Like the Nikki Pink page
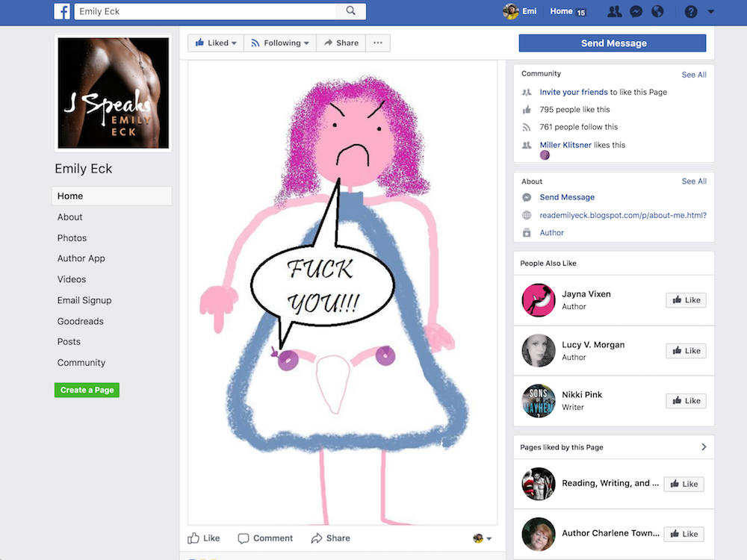The height and width of the screenshot is (560, 747). point(686,401)
